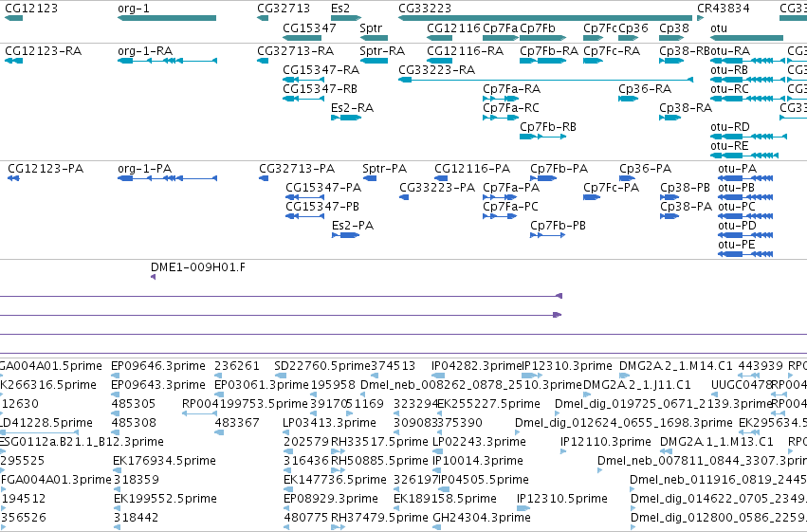This screenshot has height=532, width=807.
Task: Select the Cp7Fb-RB transcript label
Action: pyautogui.click(x=548, y=127)
